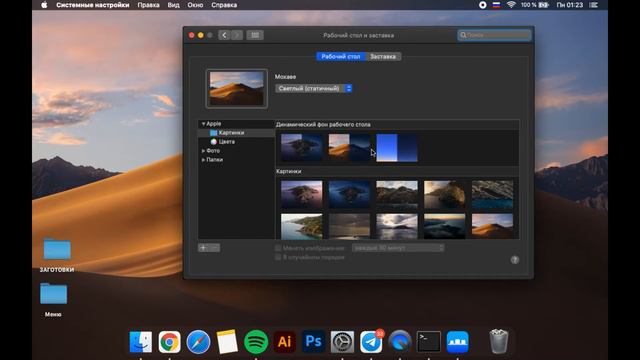Select golden rock coast picture thumbnail

point(444,194)
